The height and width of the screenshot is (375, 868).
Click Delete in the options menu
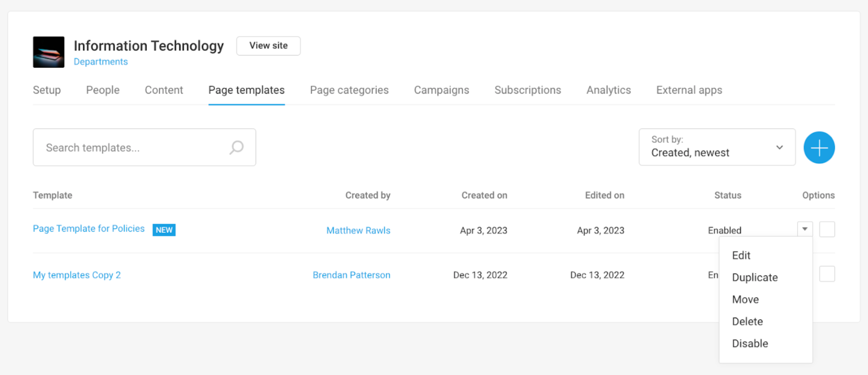(747, 322)
